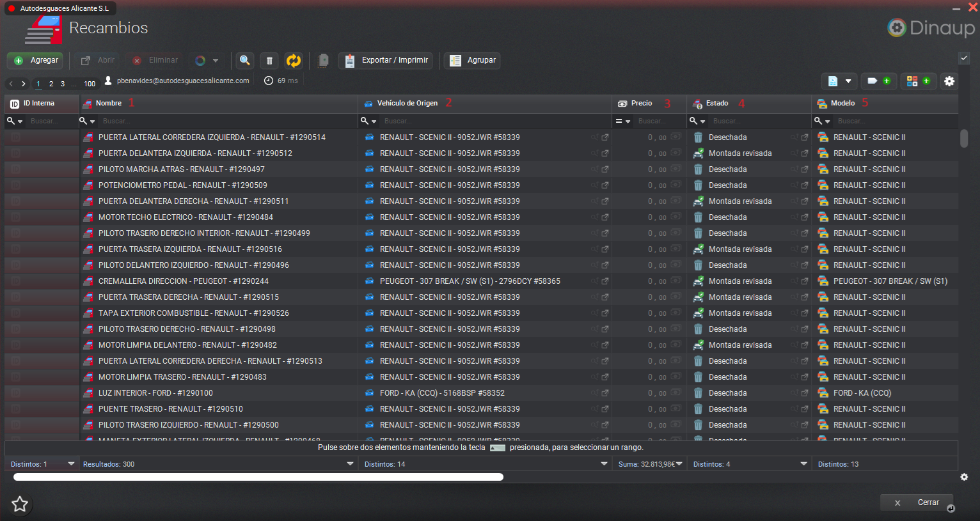Open the Precio equals operator dropdown
980x521 pixels.
tap(623, 121)
